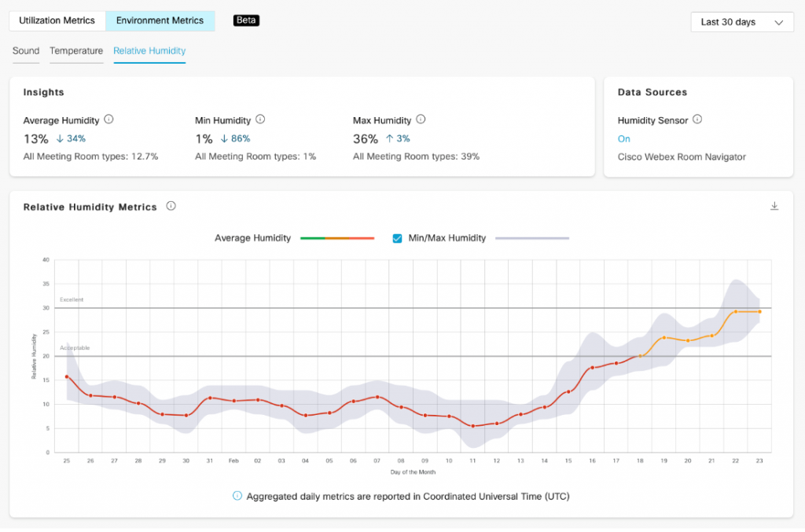Image resolution: width=805 pixels, height=532 pixels.
Task: Click the Min Humidity info icon
Action: [x=260, y=119]
